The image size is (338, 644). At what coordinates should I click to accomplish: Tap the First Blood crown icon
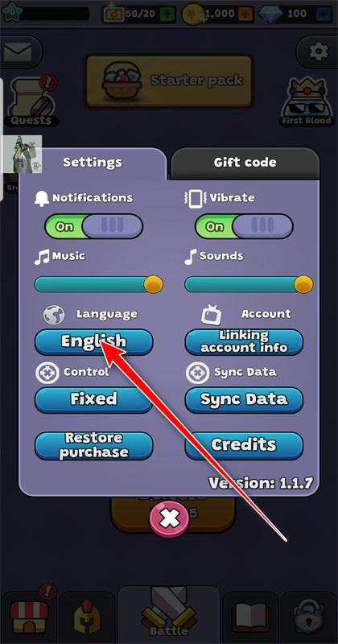coord(307,101)
